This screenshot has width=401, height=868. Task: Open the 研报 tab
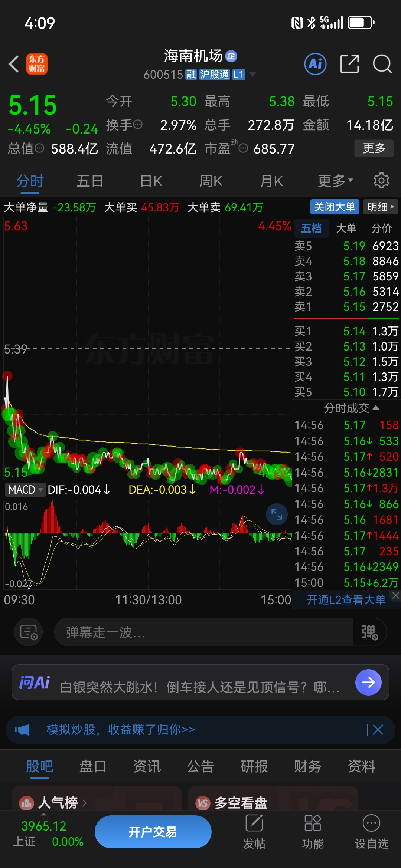tap(254, 766)
